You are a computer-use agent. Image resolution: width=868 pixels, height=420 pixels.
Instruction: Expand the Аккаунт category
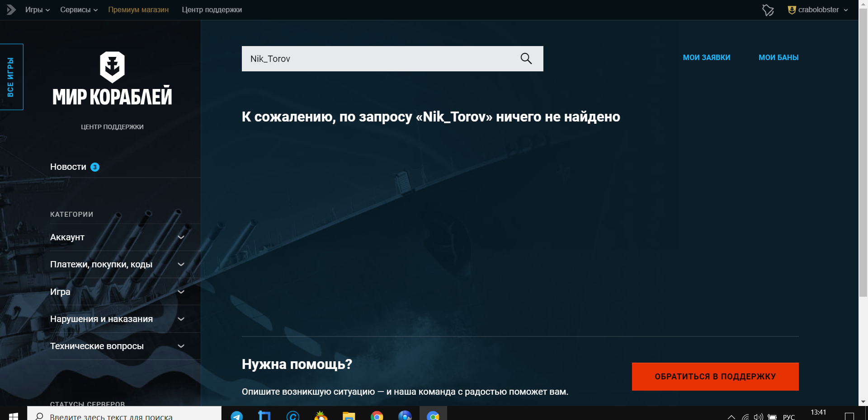(x=181, y=237)
